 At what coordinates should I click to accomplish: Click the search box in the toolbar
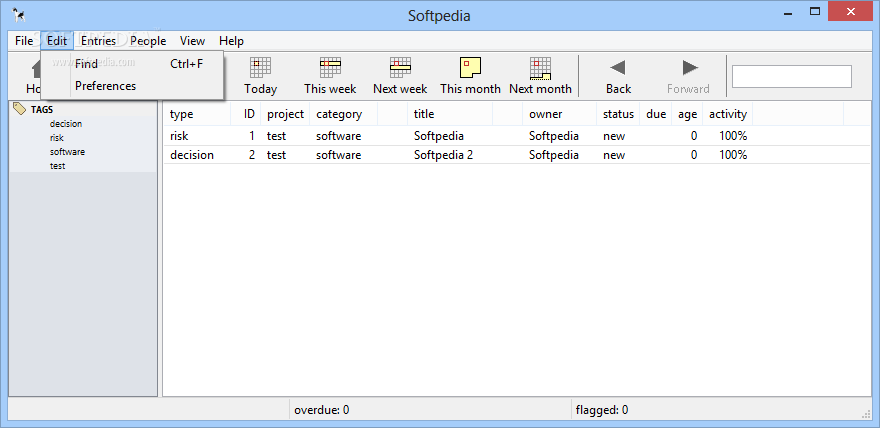pos(791,76)
